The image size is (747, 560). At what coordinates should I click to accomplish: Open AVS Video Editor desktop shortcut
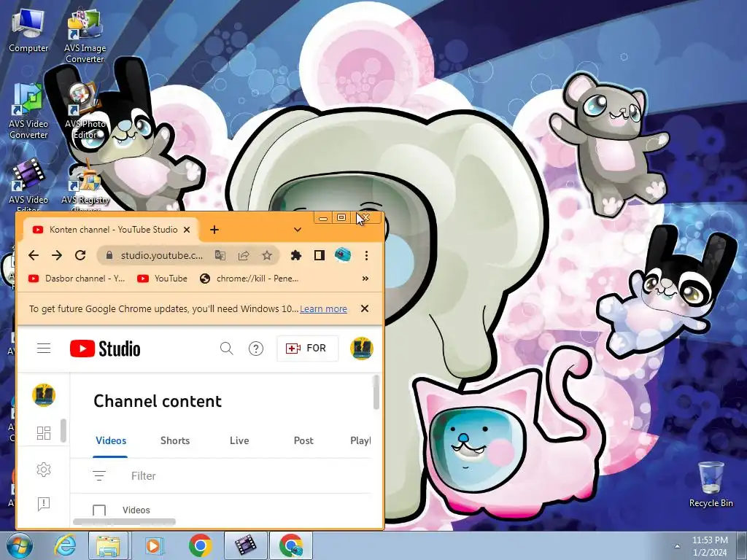(28, 184)
